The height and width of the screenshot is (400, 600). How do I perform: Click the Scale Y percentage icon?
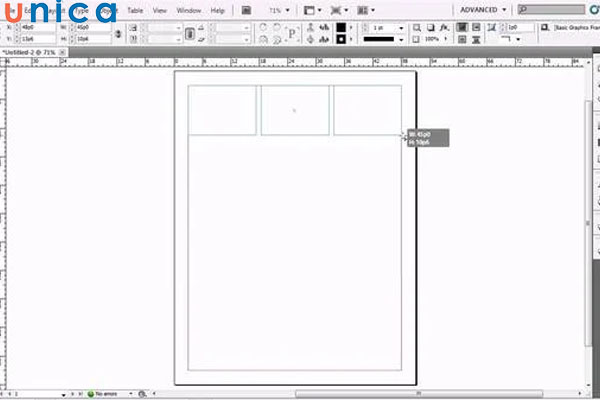point(133,39)
